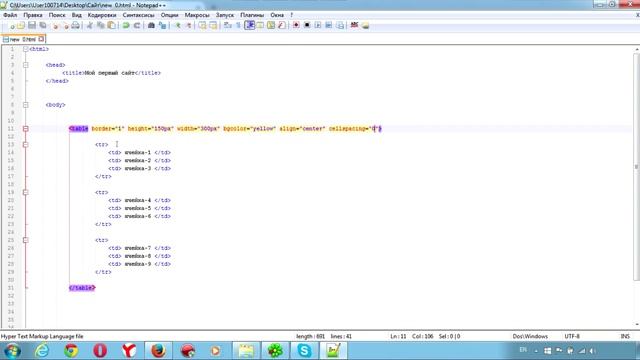The width and height of the screenshot is (640, 360).
Task: Click the Zoom Out toolbar icon
Action: click(x=189, y=26)
